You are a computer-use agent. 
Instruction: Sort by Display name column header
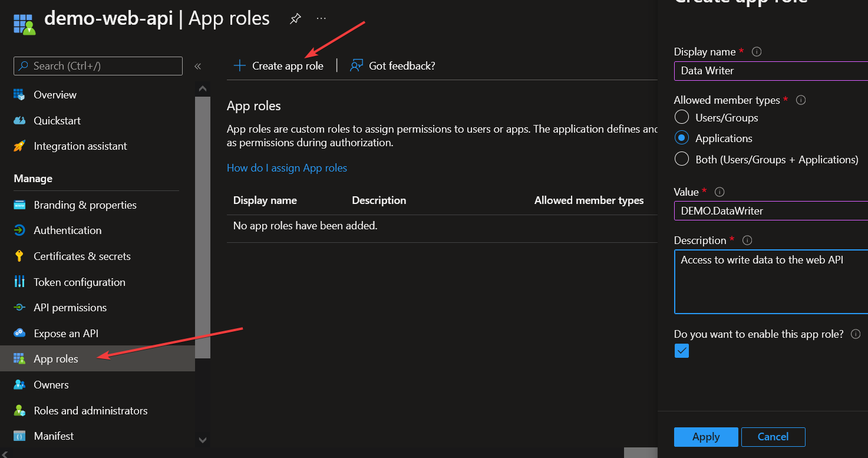(x=265, y=200)
